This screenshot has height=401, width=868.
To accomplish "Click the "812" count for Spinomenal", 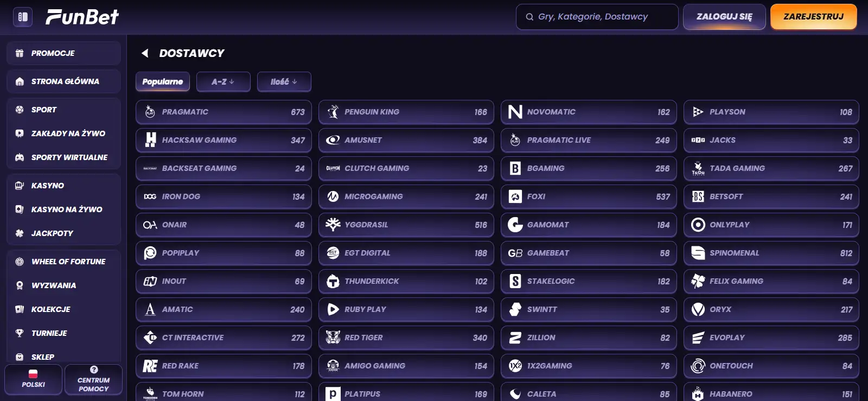I will pos(846,253).
